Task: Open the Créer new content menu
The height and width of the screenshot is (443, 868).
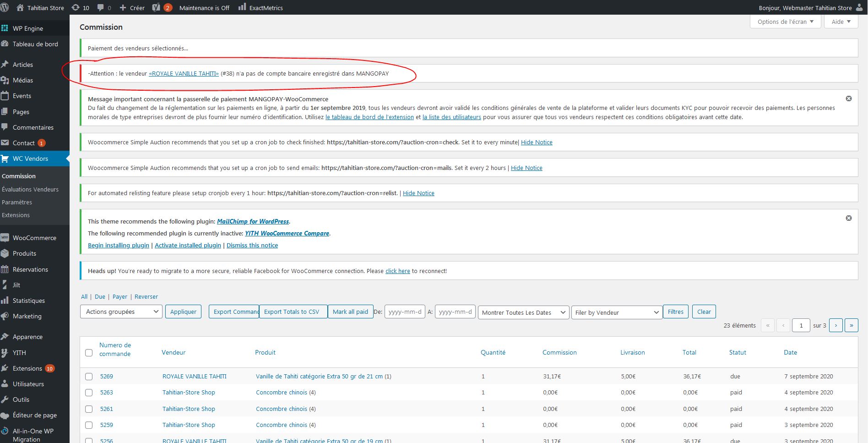Action: pos(132,8)
